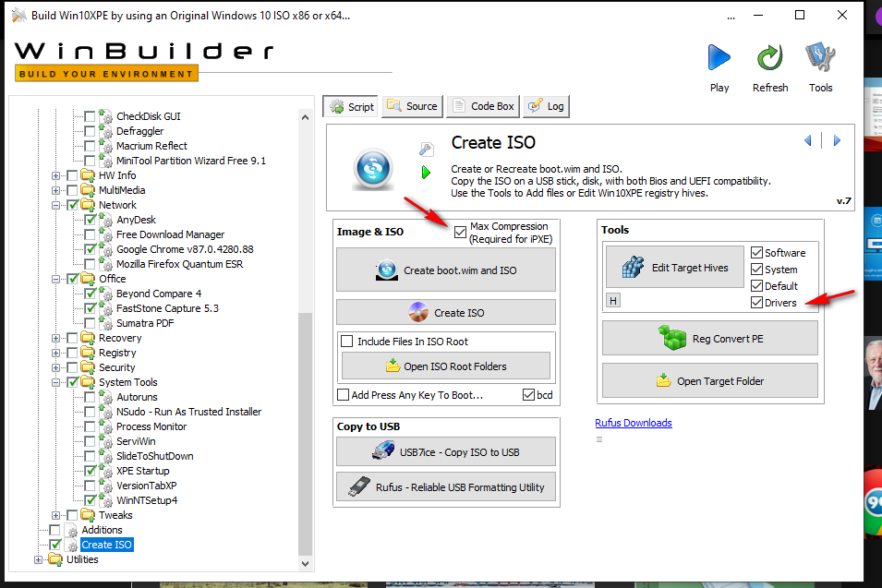Open the Tools icon at top right

tap(820, 57)
